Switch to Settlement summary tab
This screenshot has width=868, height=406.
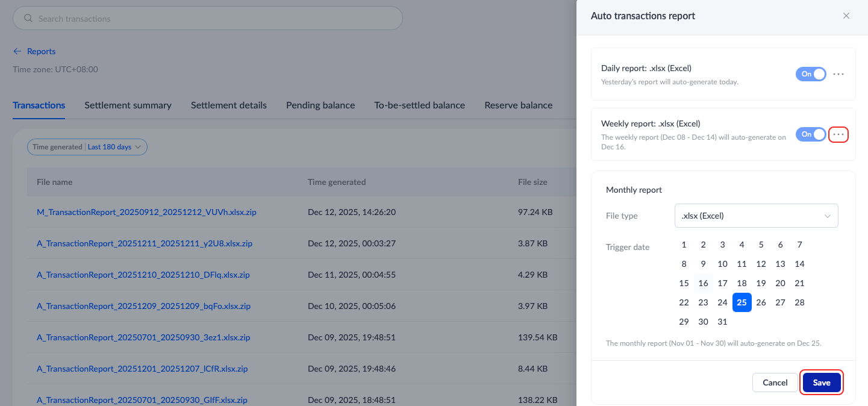(x=128, y=105)
